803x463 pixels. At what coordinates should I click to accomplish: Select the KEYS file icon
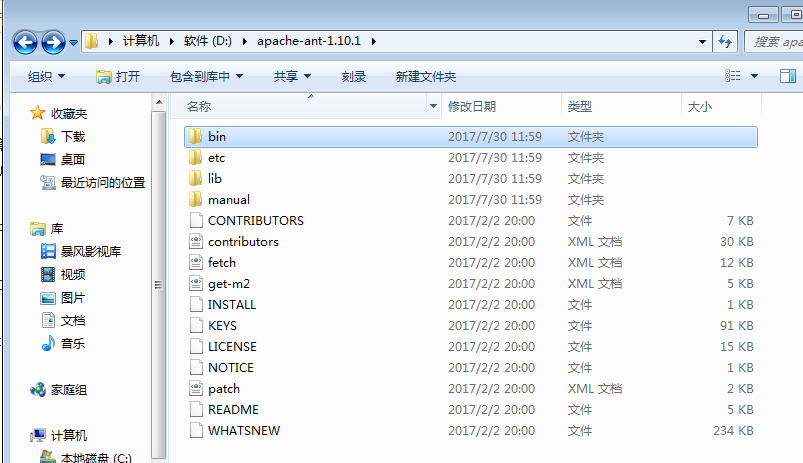[x=196, y=325]
